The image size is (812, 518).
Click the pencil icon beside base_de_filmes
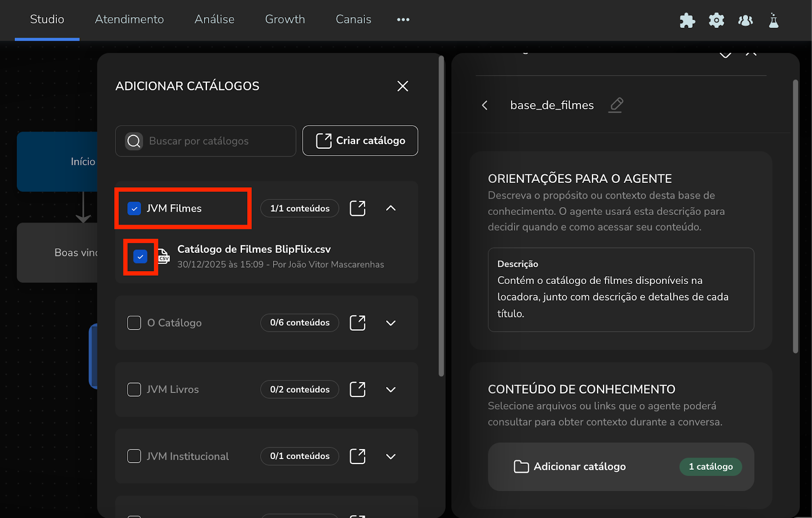click(x=616, y=105)
